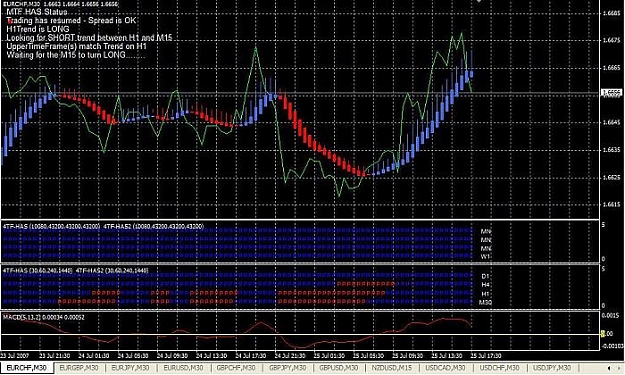Screen dimensions: 625x375
Task: Open the USDCHF,M30 chart tab
Action: tap(499, 368)
